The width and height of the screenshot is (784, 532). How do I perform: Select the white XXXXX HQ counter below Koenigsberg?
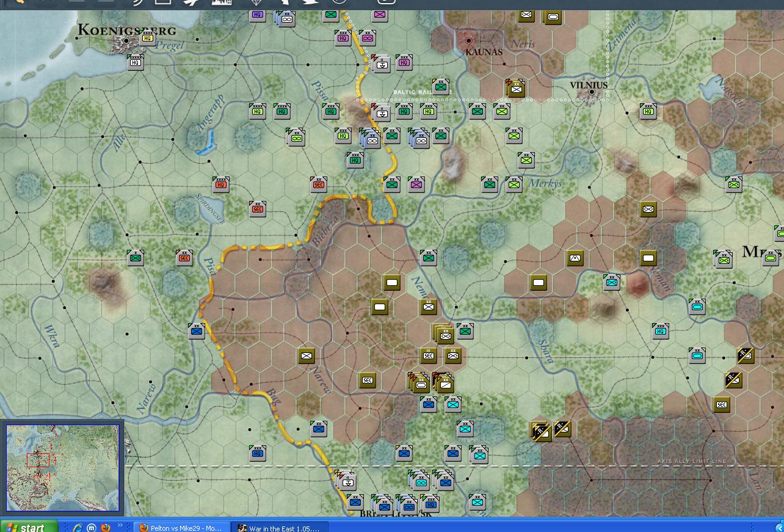136,62
